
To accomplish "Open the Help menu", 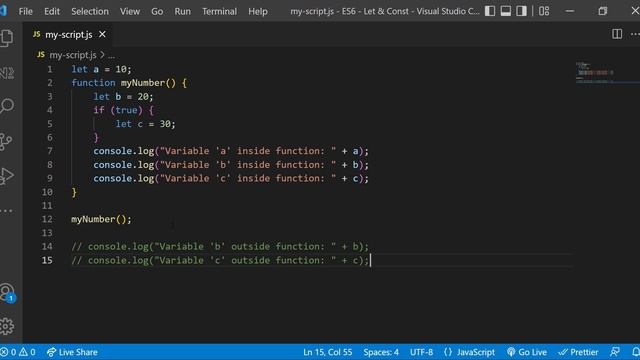I will pos(258,11).
